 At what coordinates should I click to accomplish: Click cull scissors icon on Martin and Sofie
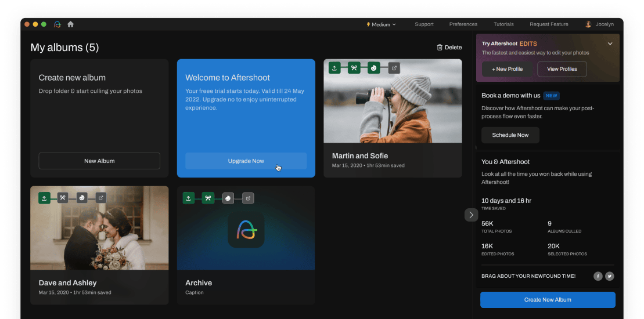[x=354, y=68]
